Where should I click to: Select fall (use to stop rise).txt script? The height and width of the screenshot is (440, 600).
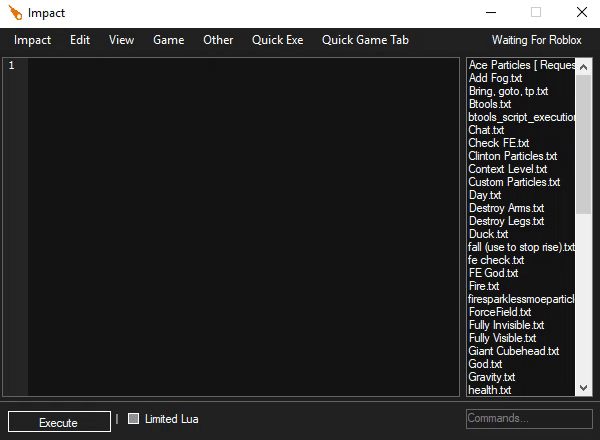coord(522,247)
